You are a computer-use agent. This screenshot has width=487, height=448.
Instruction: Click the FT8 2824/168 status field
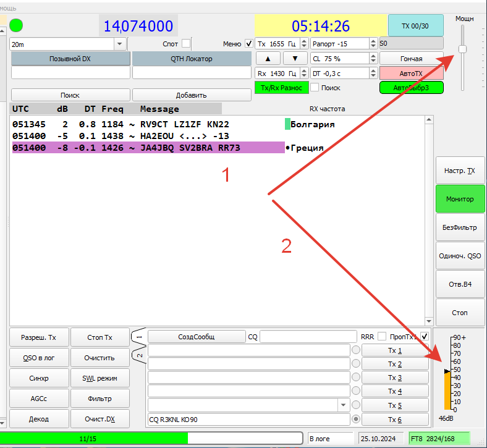(439, 438)
